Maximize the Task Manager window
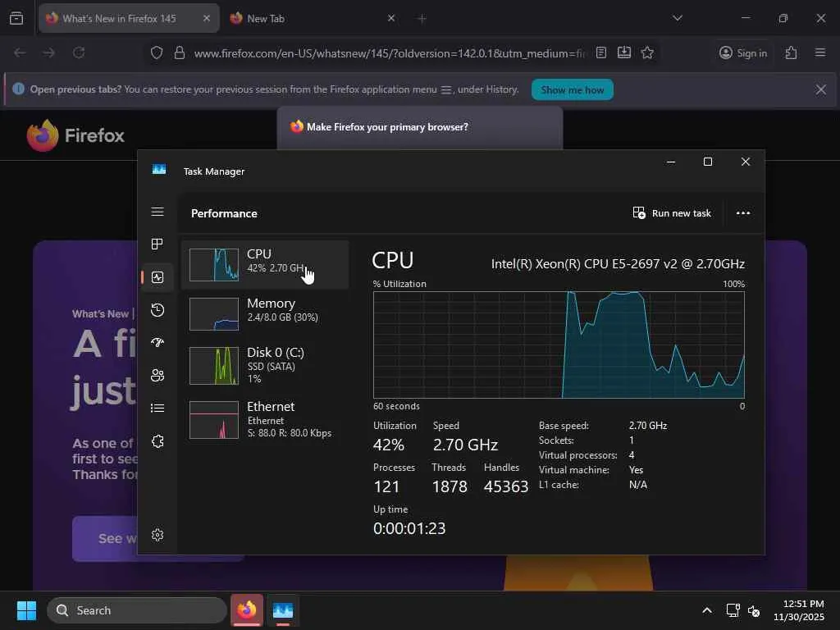Screen dimensions: 840x630 [x=708, y=162]
